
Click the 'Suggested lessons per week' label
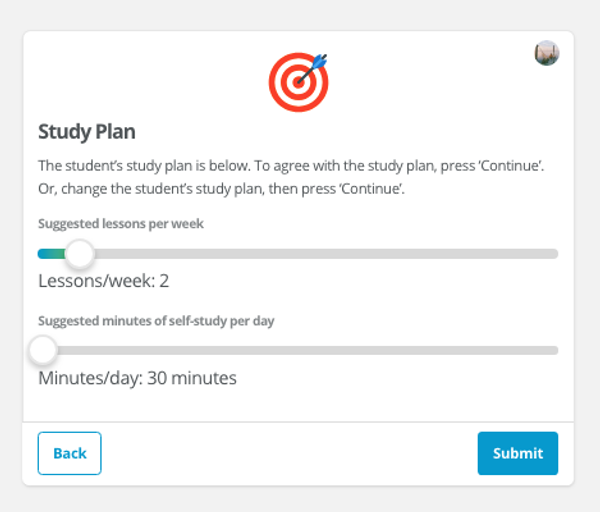pyautogui.click(x=121, y=224)
